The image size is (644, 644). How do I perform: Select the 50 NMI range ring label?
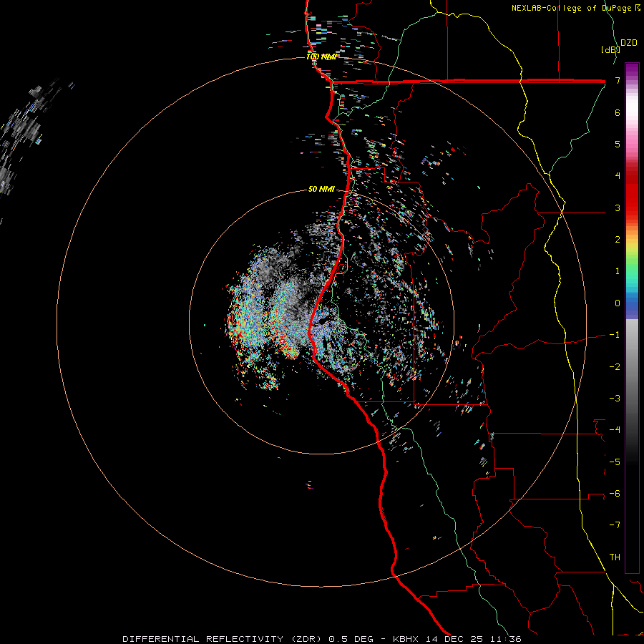coord(321,189)
